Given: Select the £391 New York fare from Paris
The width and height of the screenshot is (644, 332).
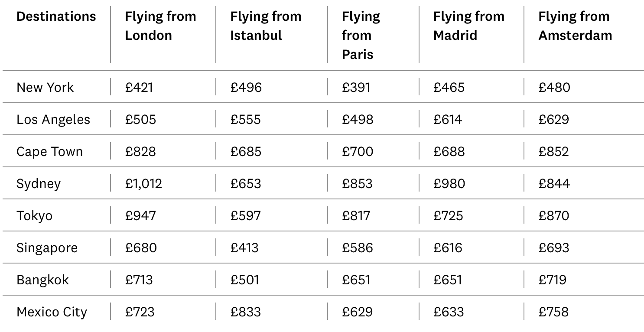Looking at the screenshot, I should pyautogui.click(x=356, y=88).
